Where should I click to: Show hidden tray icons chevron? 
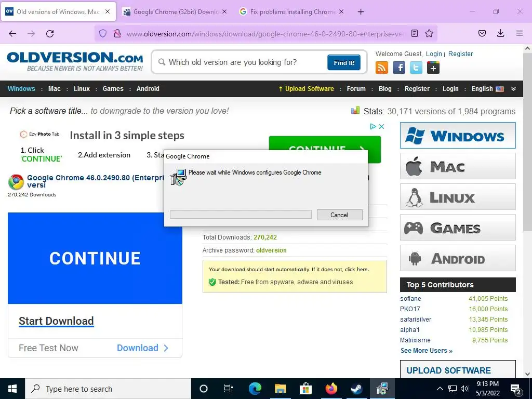pos(440,389)
